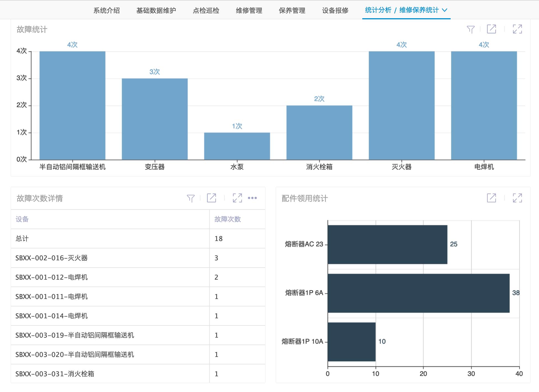Select the 熔断器1P 6A bar
Image resolution: width=539 pixels, height=392 pixels.
tap(418, 293)
